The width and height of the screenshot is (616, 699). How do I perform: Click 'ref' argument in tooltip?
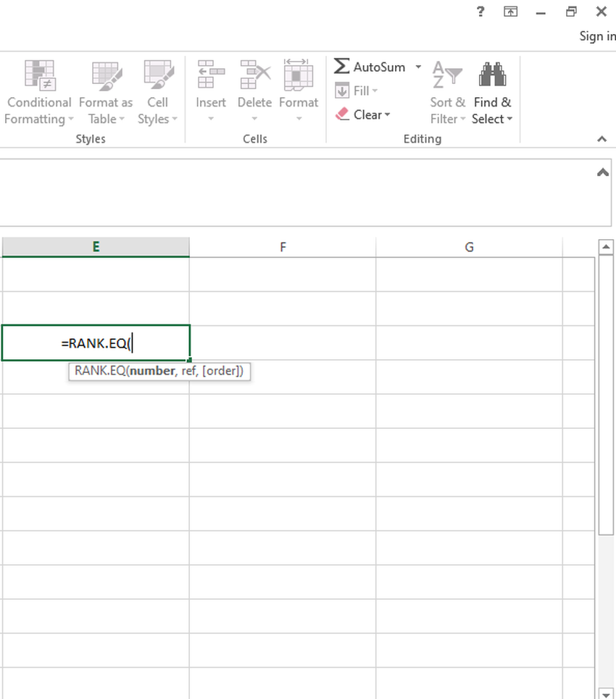pyautogui.click(x=188, y=371)
